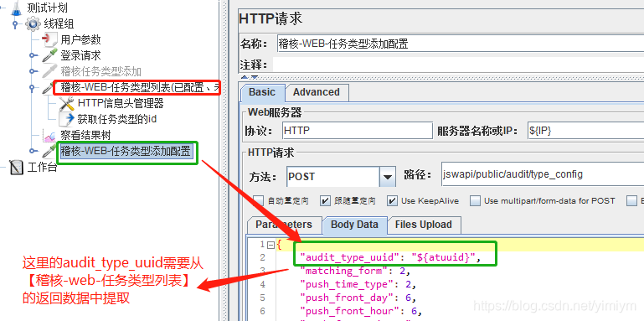
Task: Click the 用户参数 icon
Action: click(x=49, y=39)
